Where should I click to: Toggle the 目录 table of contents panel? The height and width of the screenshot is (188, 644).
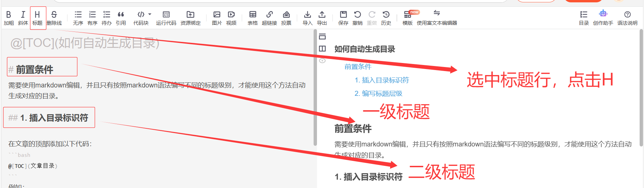[x=584, y=18]
